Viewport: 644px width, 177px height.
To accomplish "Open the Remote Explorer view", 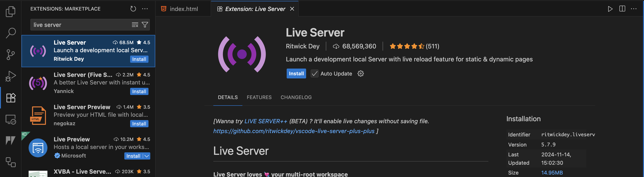I will coord(11,119).
